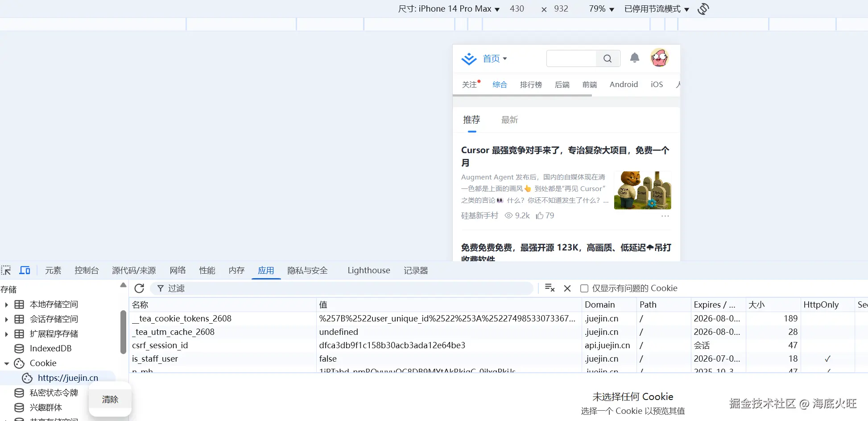Clear all cookies with the list-clear icon
The image size is (868, 421).
(x=550, y=288)
